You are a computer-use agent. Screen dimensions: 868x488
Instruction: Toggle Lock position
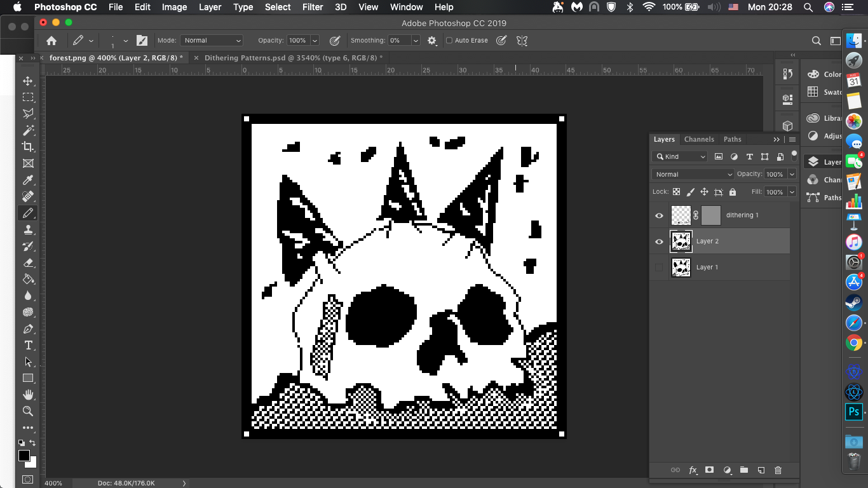coord(705,192)
